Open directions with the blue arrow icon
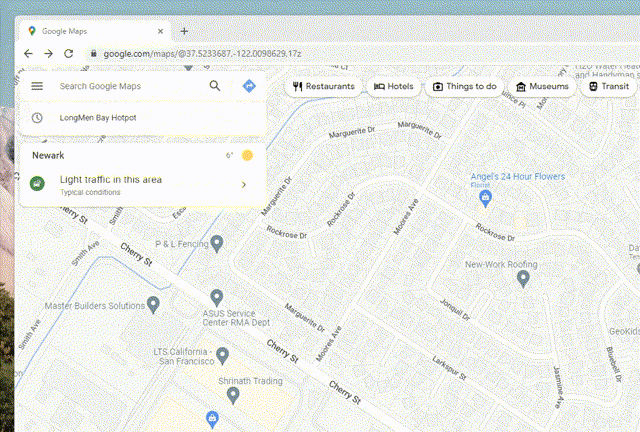The image size is (640, 432). coord(249,86)
